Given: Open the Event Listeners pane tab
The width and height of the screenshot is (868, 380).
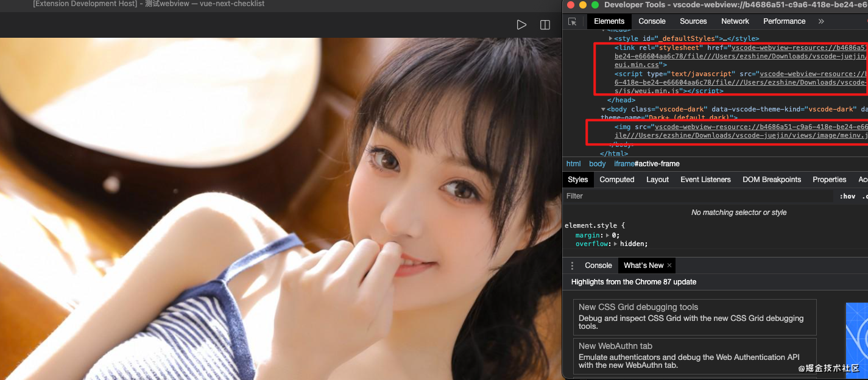Looking at the screenshot, I should [x=705, y=180].
